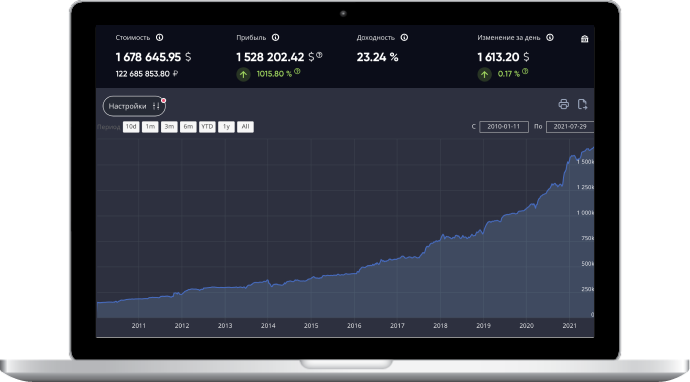The height and width of the screenshot is (382, 690).
Task: Click info icon next to Доходность
Action: [404, 37]
